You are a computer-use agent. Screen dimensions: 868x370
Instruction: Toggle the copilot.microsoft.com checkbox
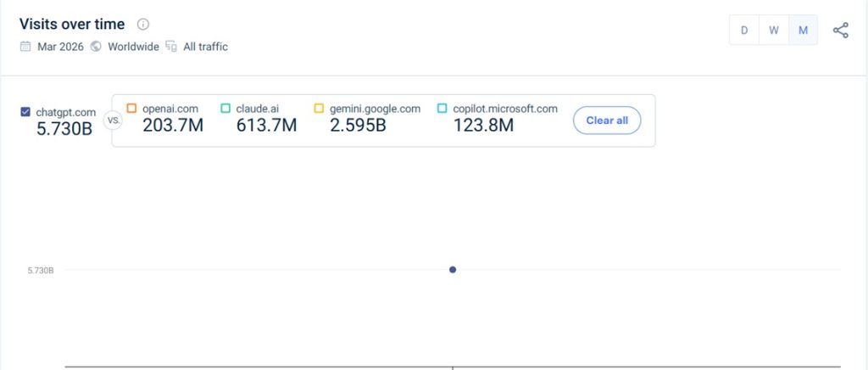click(x=442, y=109)
